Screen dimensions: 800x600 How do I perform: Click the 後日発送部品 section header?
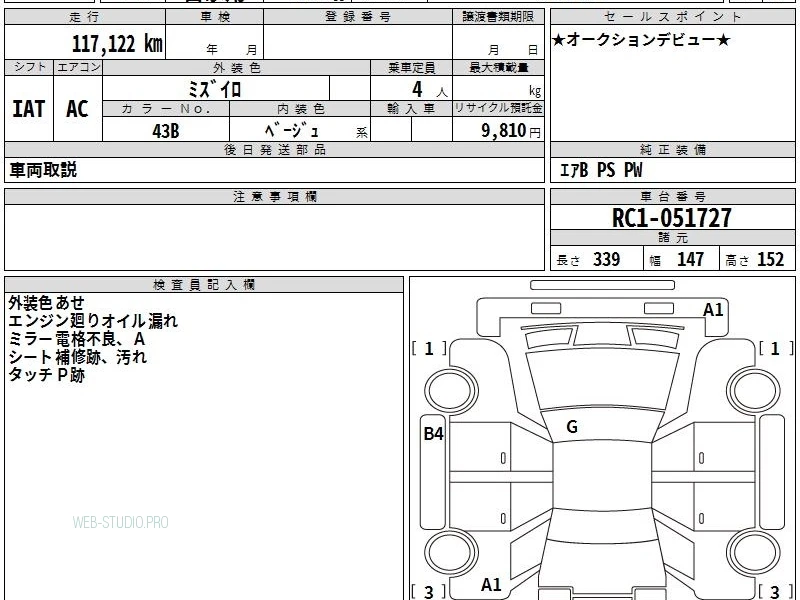click(x=274, y=149)
